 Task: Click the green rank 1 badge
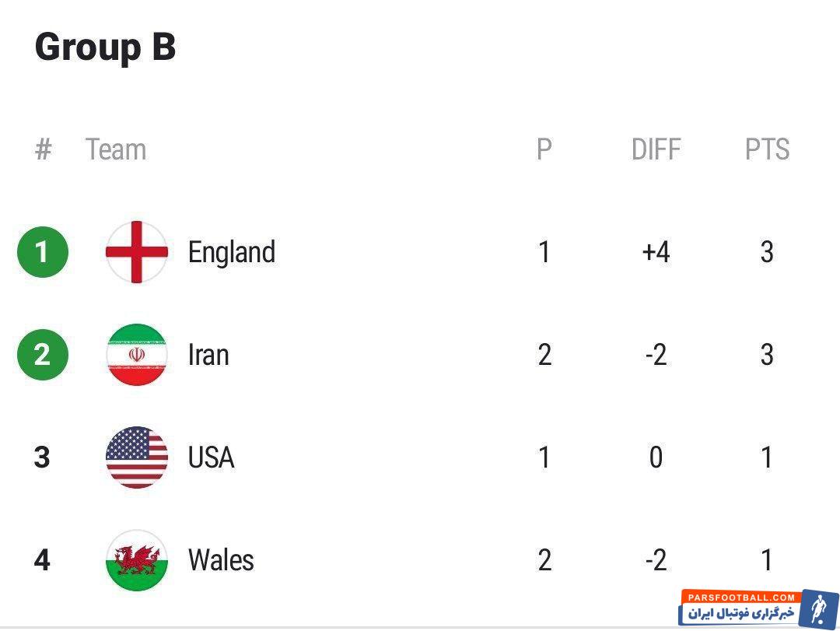43,252
